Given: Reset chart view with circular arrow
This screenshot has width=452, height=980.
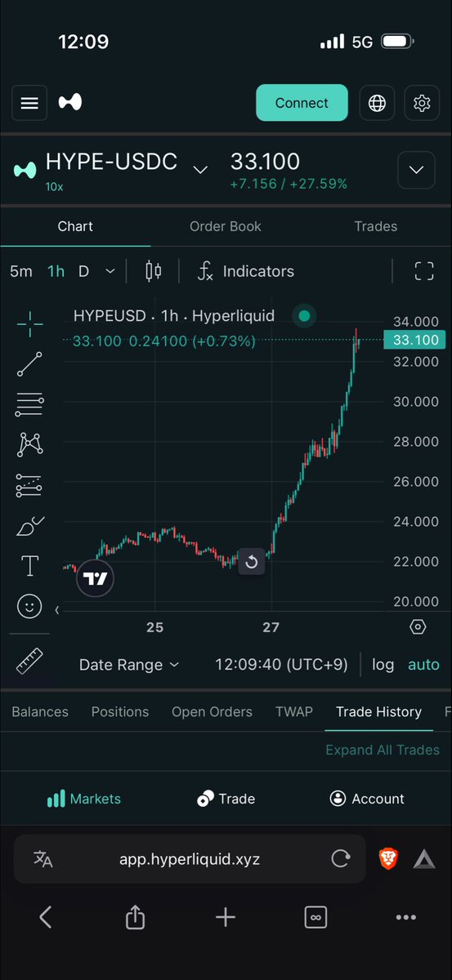Looking at the screenshot, I should (252, 562).
